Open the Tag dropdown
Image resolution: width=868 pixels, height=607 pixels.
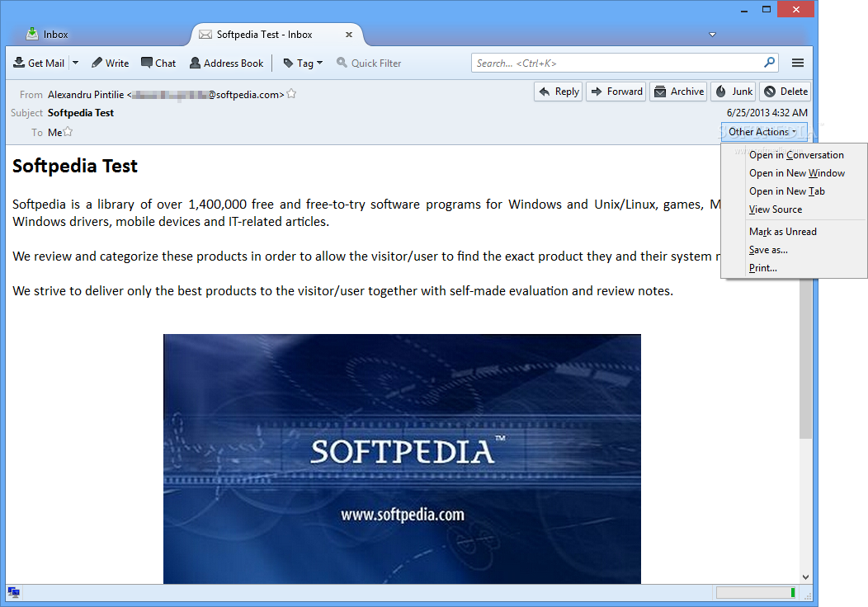pyautogui.click(x=303, y=63)
